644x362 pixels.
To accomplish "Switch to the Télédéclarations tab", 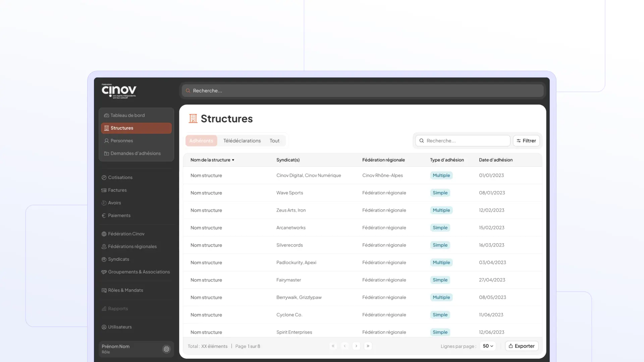I will coord(242,141).
